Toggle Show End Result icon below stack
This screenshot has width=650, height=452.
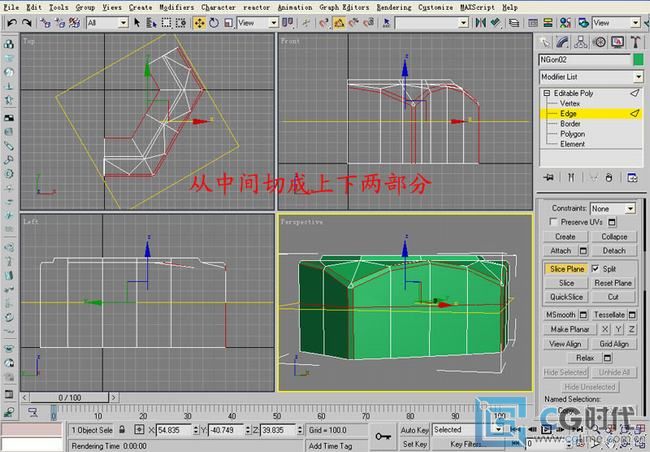point(571,177)
